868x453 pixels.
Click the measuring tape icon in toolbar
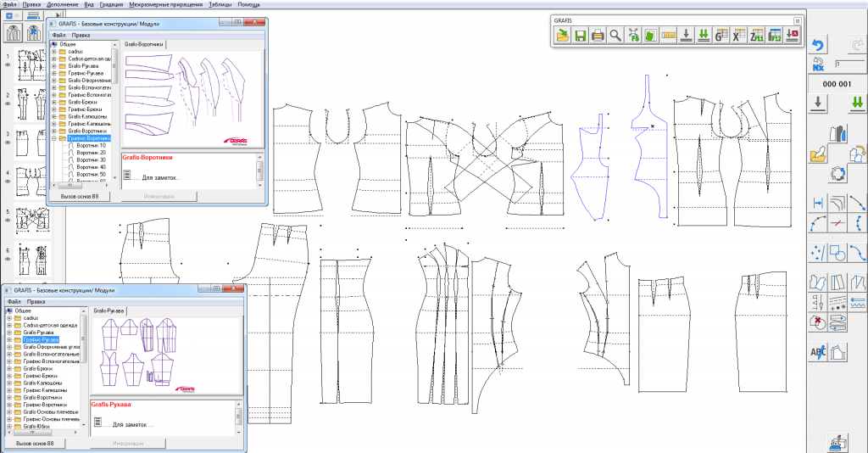(668, 36)
